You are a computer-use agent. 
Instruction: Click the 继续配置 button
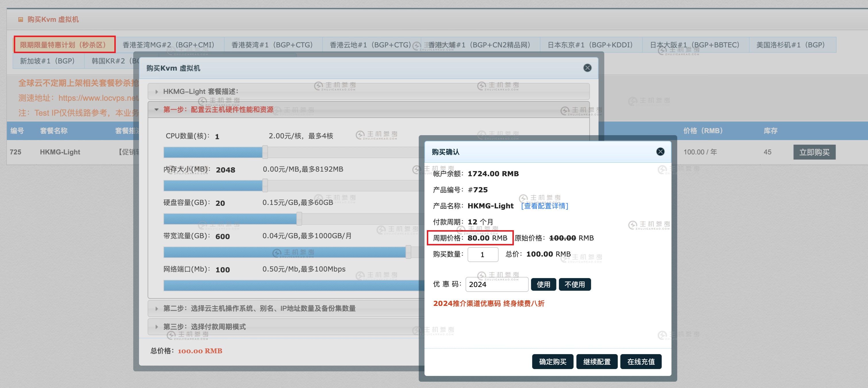click(x=597, y=361)
